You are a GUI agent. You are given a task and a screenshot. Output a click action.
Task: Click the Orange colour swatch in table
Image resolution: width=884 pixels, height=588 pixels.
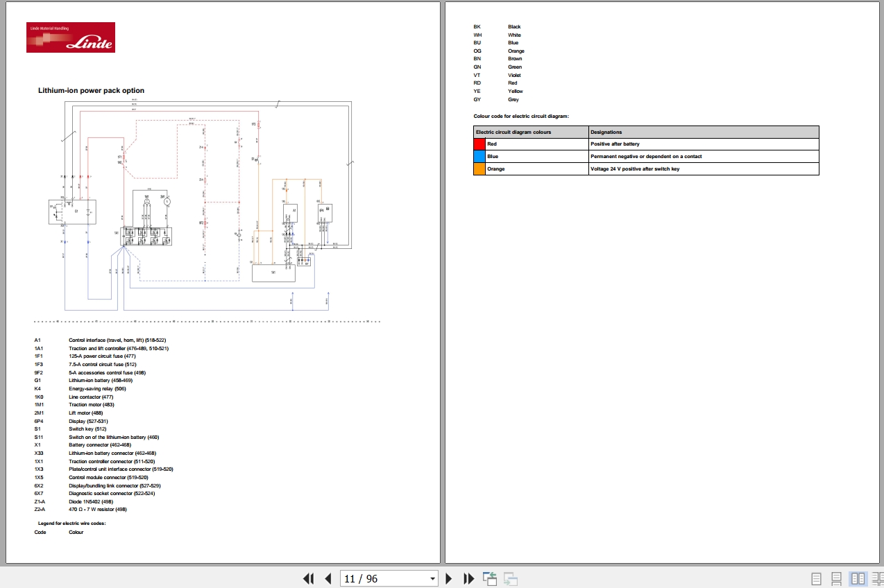point(479,169)
